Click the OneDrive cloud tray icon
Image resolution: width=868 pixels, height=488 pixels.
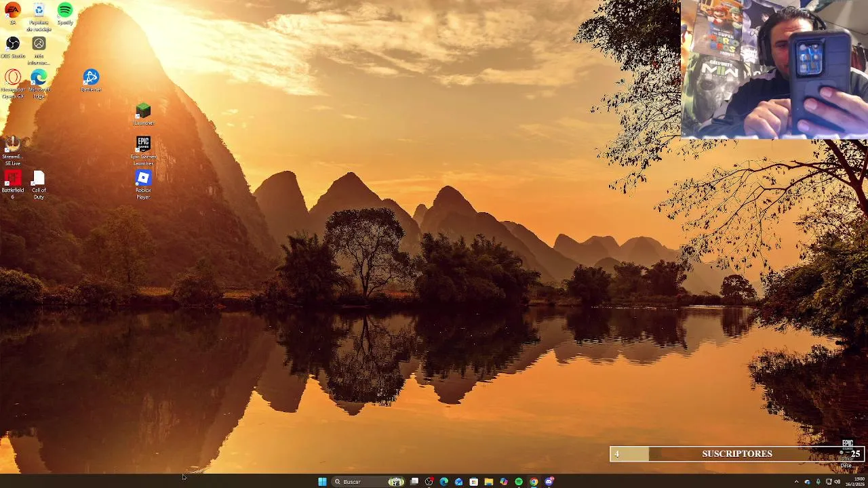tap(808, 482)
